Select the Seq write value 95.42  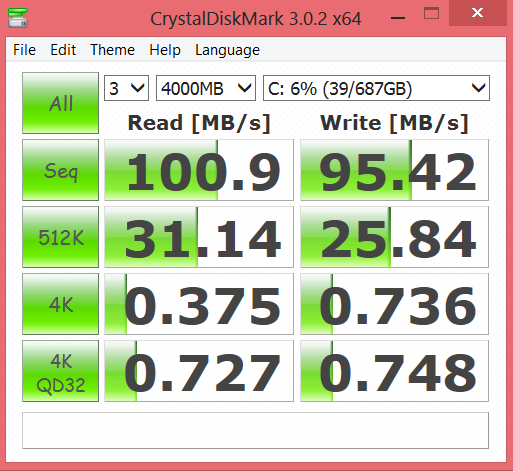[x=394, y=170]
